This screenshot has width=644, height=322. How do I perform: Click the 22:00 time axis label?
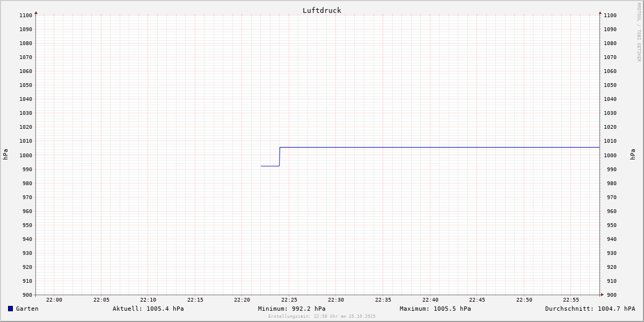(x=54, y=300)
